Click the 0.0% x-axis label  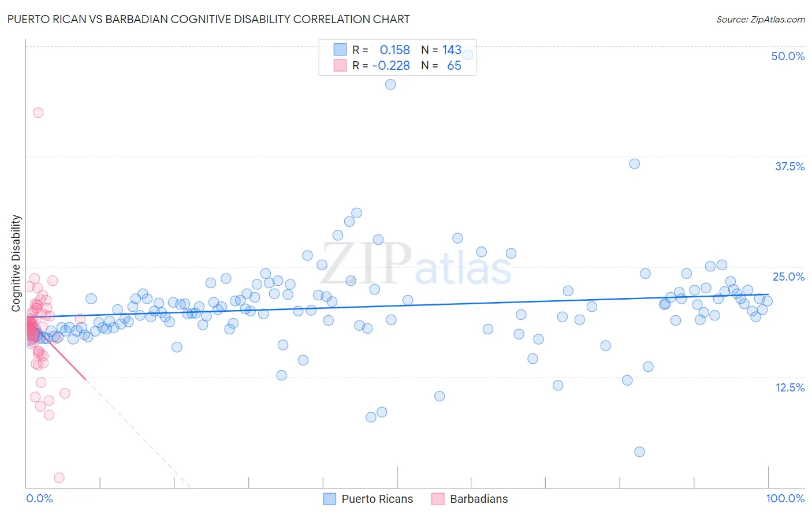tap(39, 498)
